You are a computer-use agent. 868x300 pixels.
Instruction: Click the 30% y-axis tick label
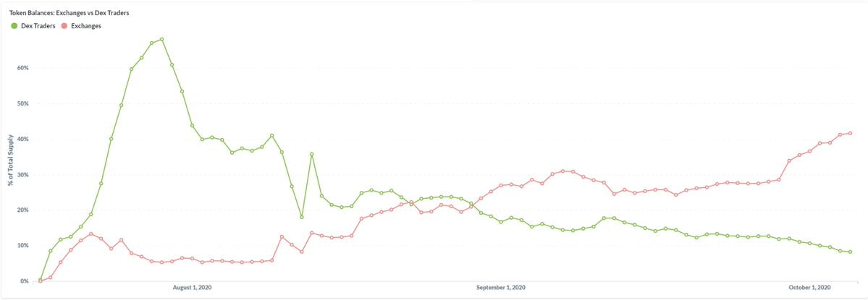click(22, 174)
